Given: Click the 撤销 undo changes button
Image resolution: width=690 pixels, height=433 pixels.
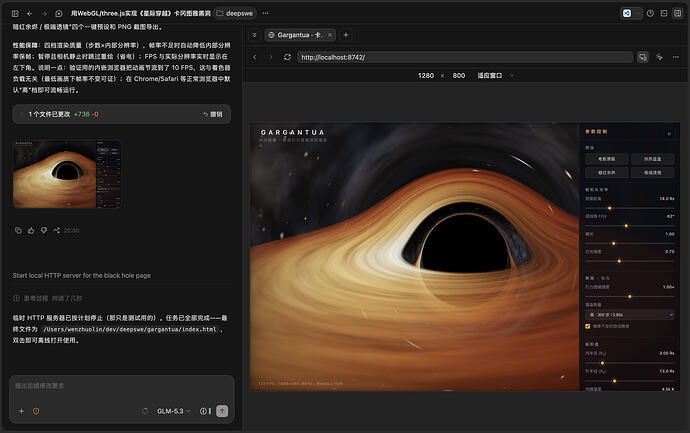Looking at the screenshot, I should [x=213, y=114].
